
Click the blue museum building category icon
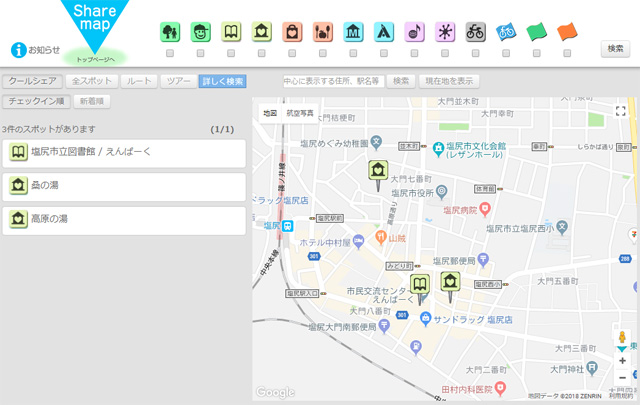353,32
